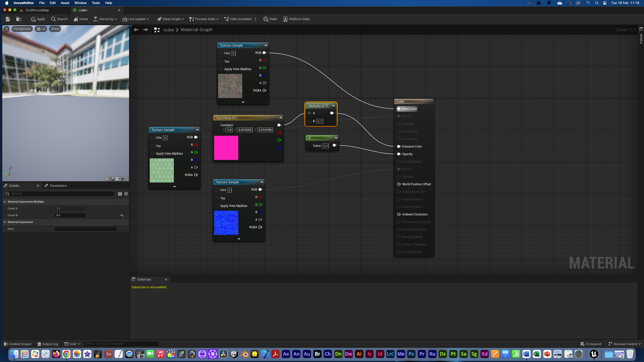Click Const B value field
The height and width of the screenshot is (362, 644).
tap(70, 215)
